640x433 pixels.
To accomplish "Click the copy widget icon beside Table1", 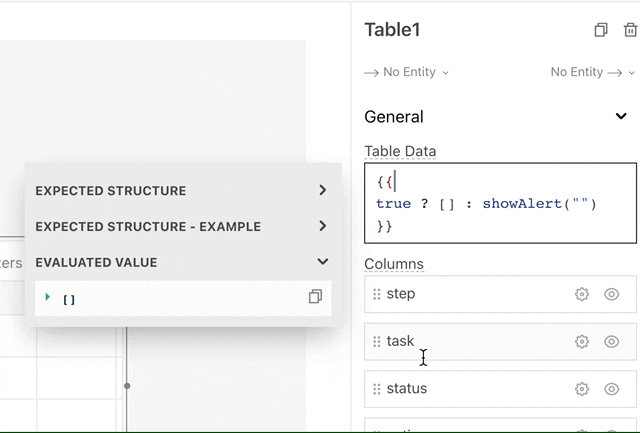I will (601, 30).
